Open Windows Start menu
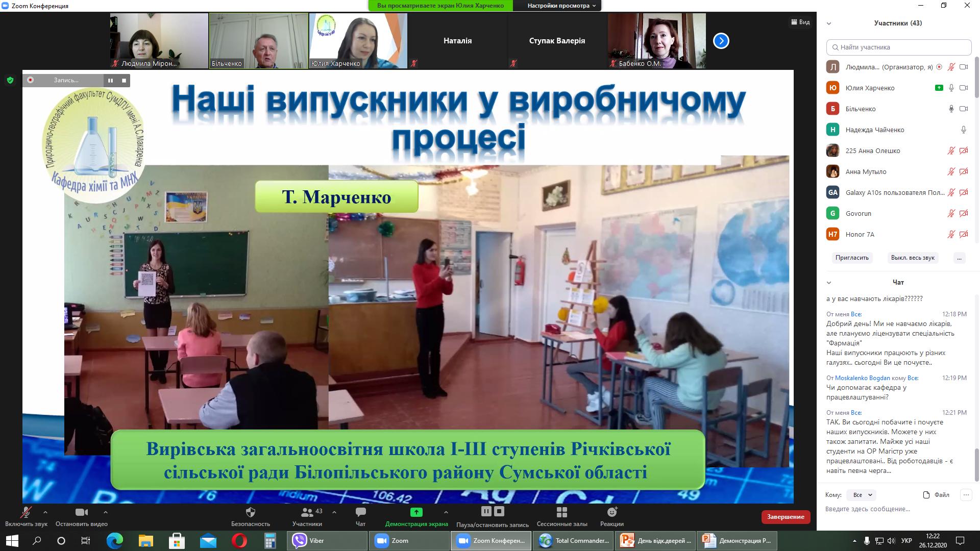Image resolution: width=980 pixels, height=551 pixels. click(x=12, y=541)
